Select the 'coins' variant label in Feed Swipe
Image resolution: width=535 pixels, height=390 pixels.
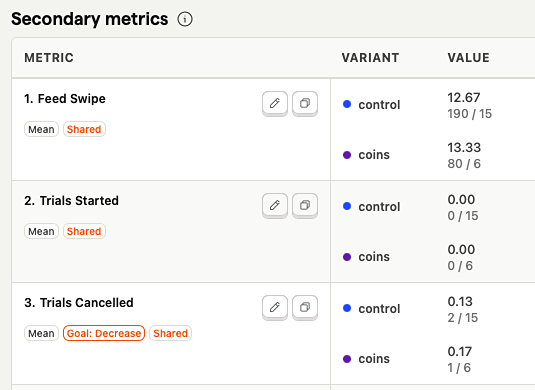[374, 155]
